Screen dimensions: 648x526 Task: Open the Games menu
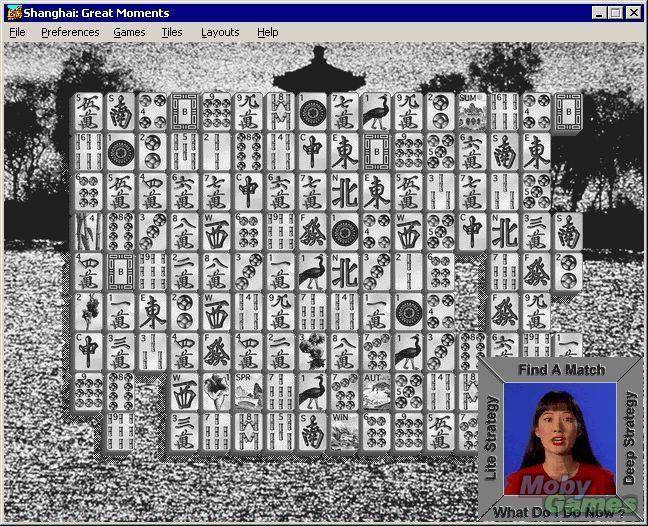point(129,32)
